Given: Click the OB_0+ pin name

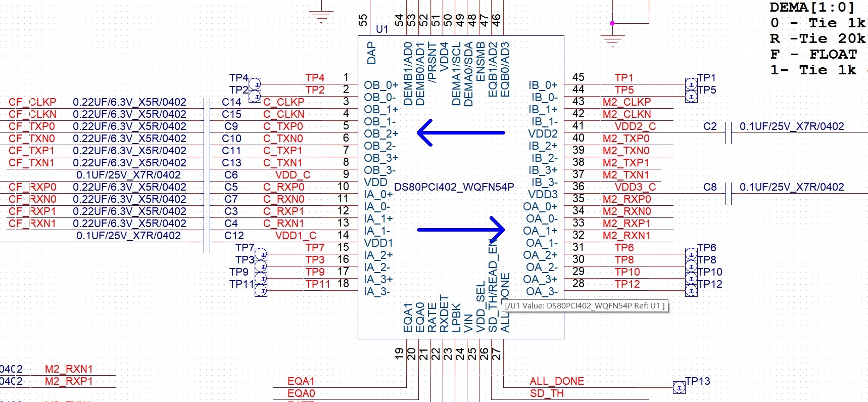Looking at the screenshot, I should point(381,85).
